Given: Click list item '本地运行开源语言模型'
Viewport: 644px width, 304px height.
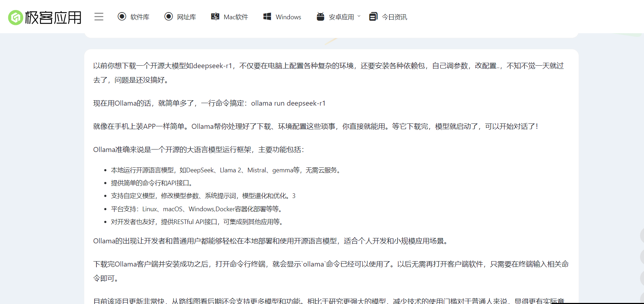Looking at the screenshot, I should 226,170.
